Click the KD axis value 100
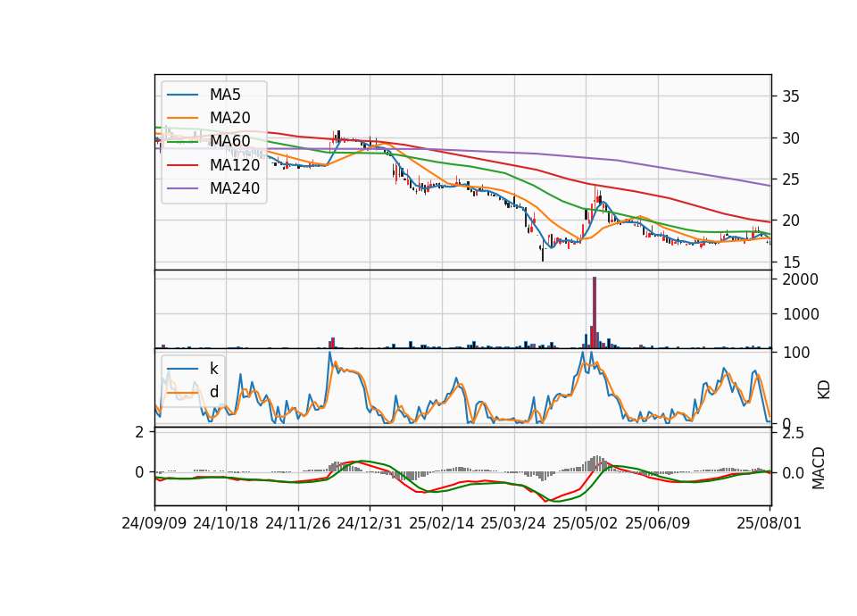The image size is (857, 616). [x=795, y=353]
